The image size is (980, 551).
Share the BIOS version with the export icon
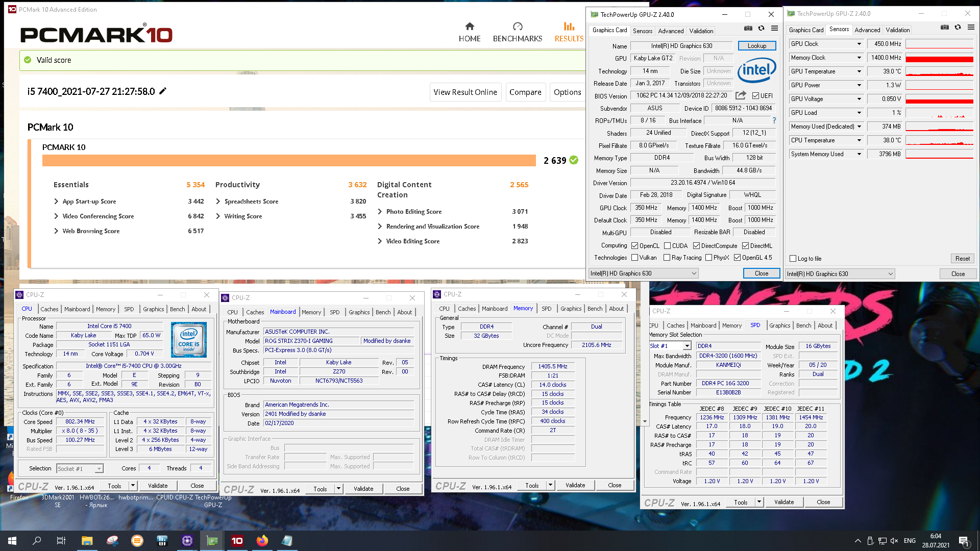point(741,95)
